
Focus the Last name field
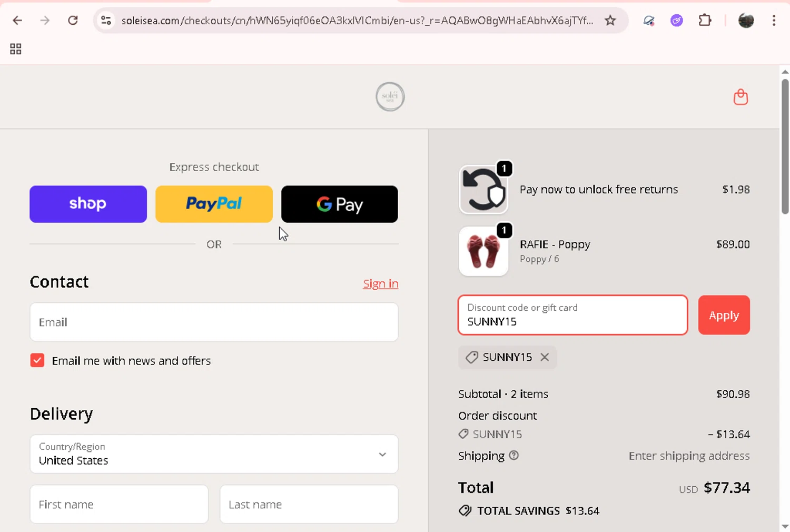[x=309, y=504]
